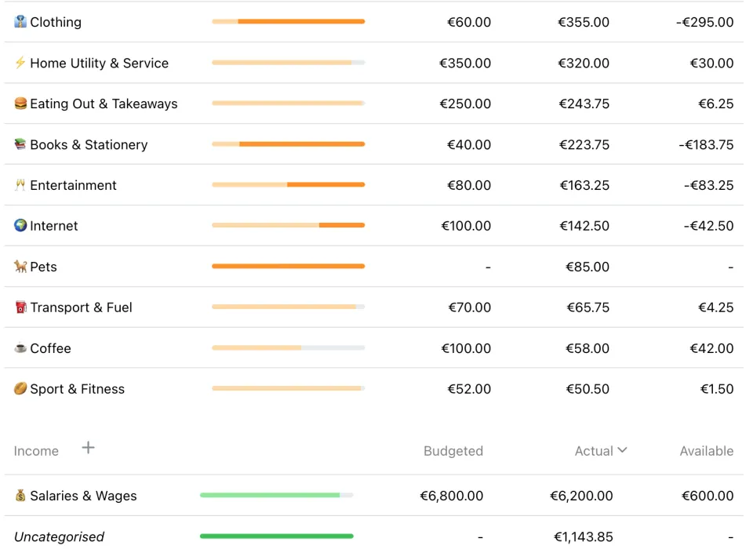This screenshot has height=560, width=753.
Task: Click the Clothing shirt icon
Action: (x=20, y=22)
